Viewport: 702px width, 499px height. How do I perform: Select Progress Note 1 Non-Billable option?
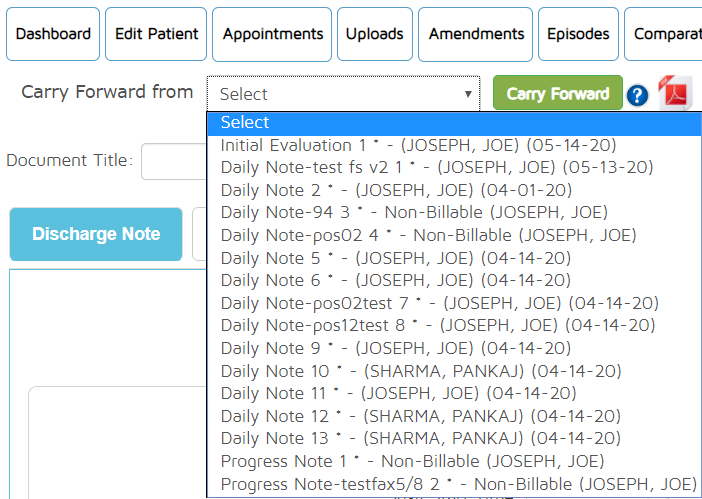point(412,461)
